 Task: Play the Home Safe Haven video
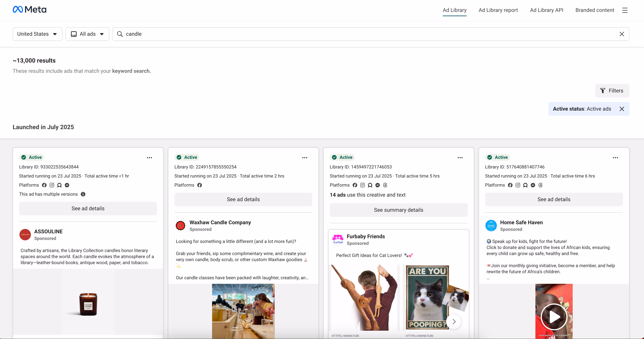click(x=554, y=317)
